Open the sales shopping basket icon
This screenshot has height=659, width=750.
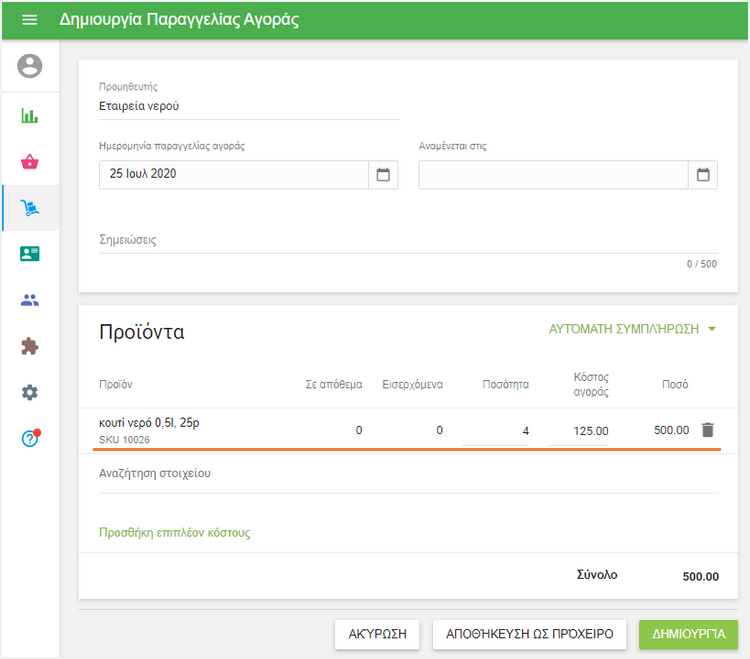30,162
